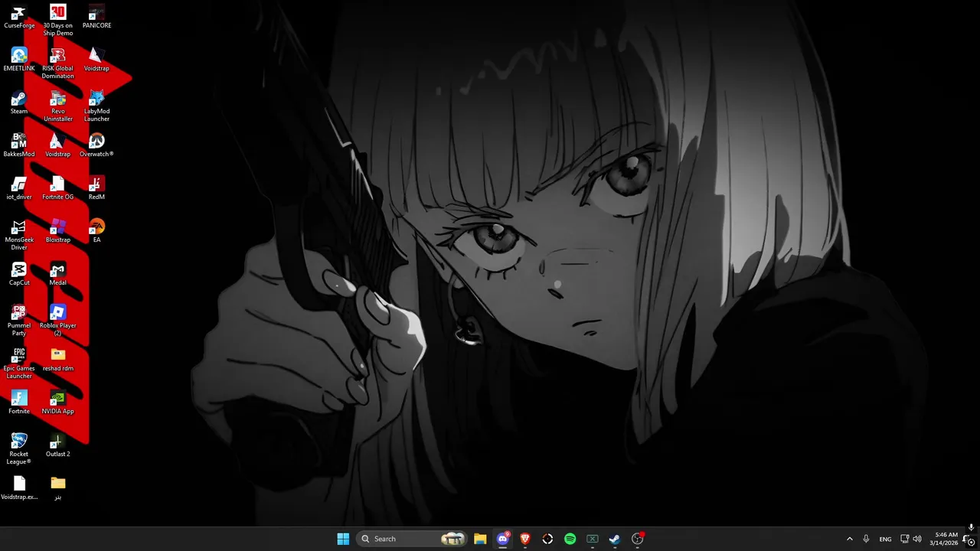Open the CurseForge desktop shortcut
This screenshot has height=551, width=980.
(x=19, y=17)
